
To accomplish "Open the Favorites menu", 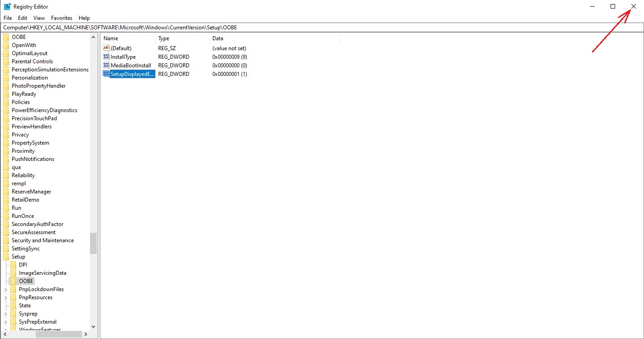I will coord(61,18).
